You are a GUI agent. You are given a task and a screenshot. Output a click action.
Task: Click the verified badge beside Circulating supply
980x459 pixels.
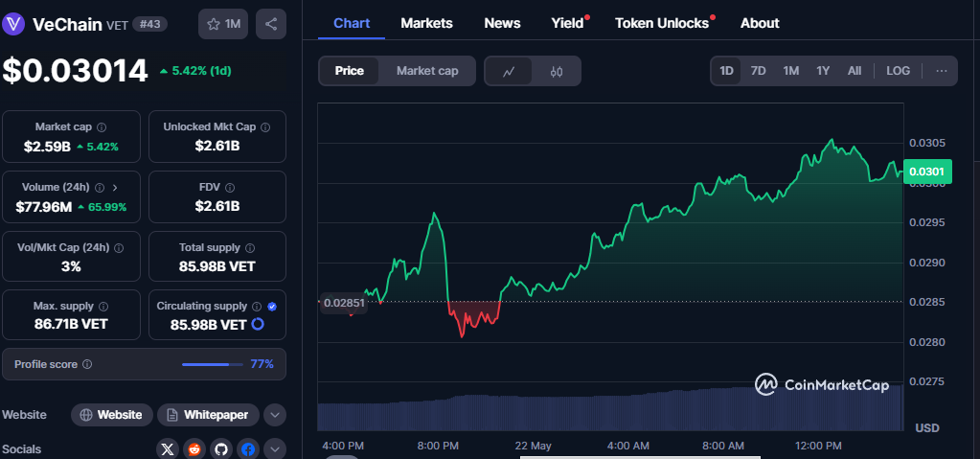pyautogui.click(x=272, y=307)
